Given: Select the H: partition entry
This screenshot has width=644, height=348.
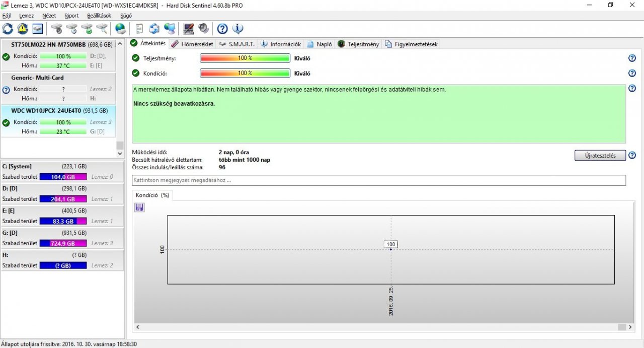Looking at the screenshot, I should [x=62, y=260].
